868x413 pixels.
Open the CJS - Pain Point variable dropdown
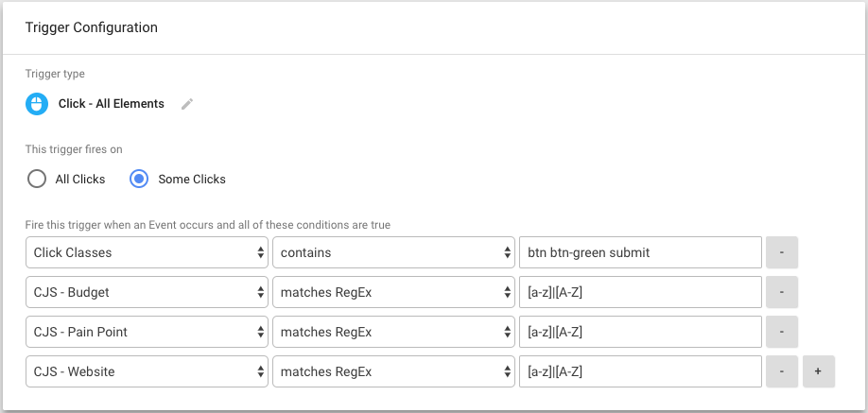(147, 332)
